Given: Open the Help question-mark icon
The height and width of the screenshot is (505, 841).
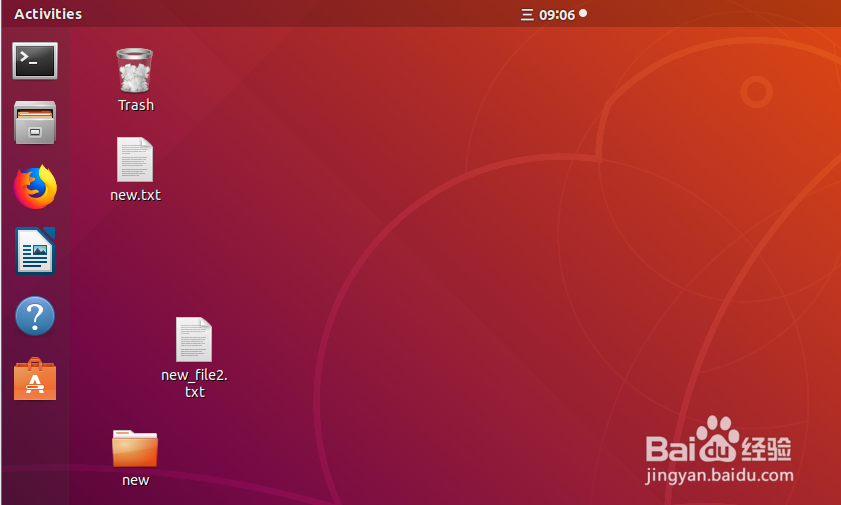Looking at the screenshot, I should coord(35,316).
